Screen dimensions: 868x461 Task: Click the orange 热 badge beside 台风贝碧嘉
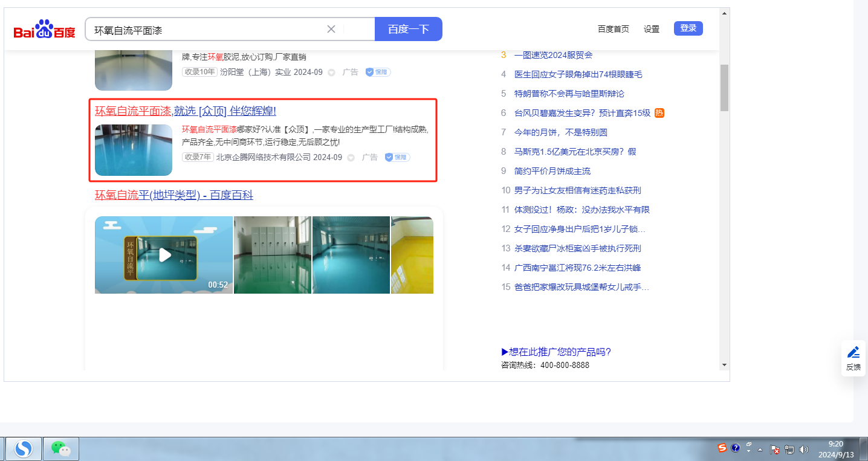[x=659, y=112]
